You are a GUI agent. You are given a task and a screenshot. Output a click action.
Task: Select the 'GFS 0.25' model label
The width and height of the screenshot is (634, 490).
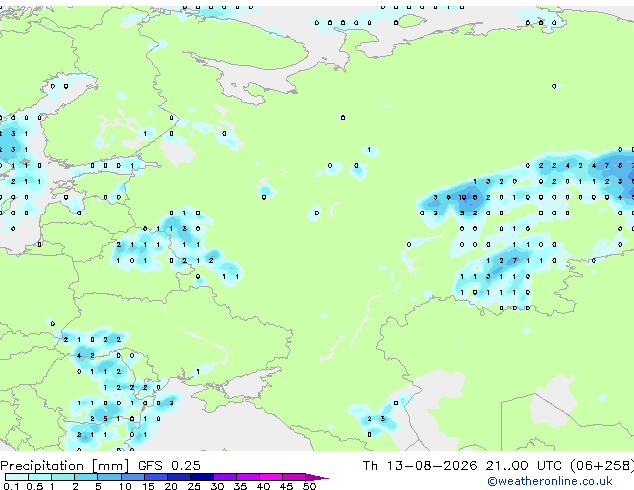(169, 466)
